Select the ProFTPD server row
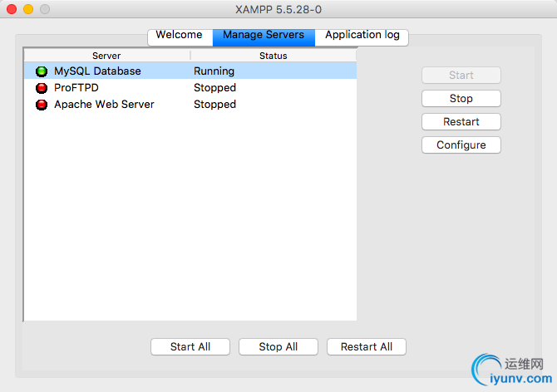557x392 pixels. [x=190, y=88]
